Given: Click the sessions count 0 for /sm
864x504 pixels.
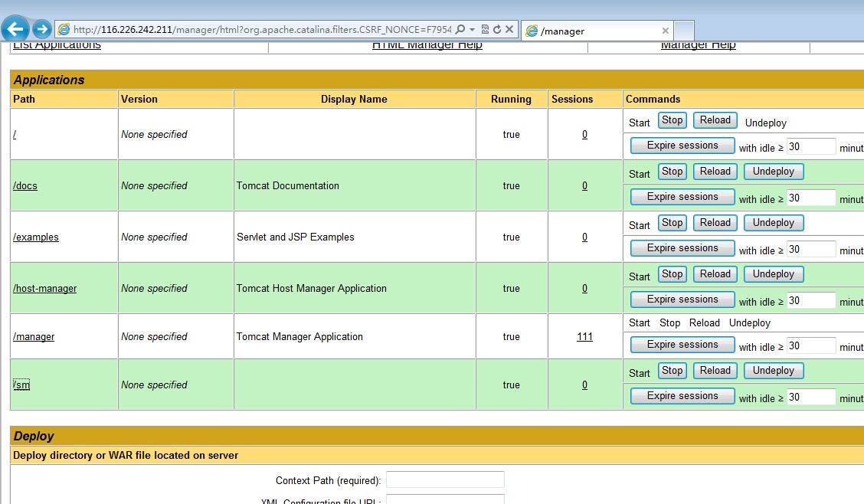Looking at the screenshot, I should click(584, 385).
